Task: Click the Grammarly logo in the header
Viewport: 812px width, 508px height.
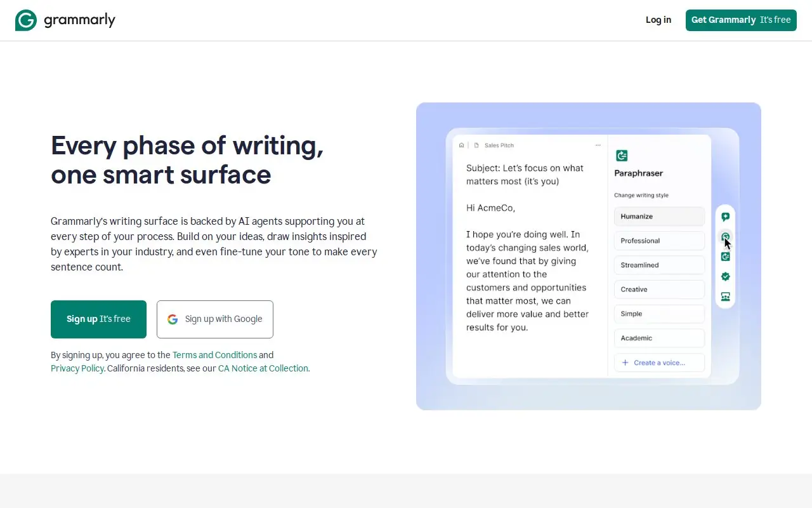Action: [65, 20]
